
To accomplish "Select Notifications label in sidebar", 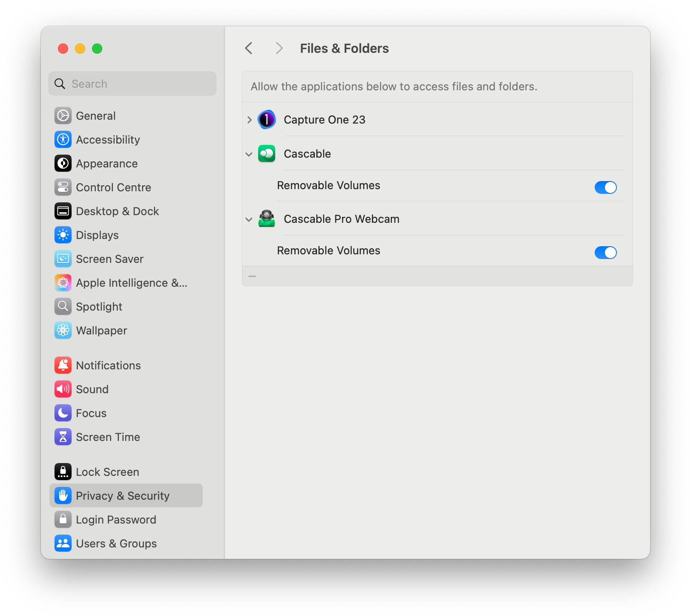I will 108,366.
